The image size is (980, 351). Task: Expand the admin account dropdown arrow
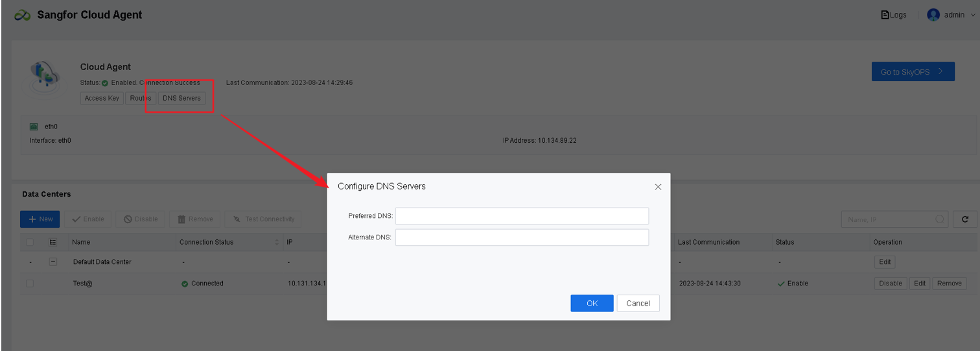click(973, 15)
